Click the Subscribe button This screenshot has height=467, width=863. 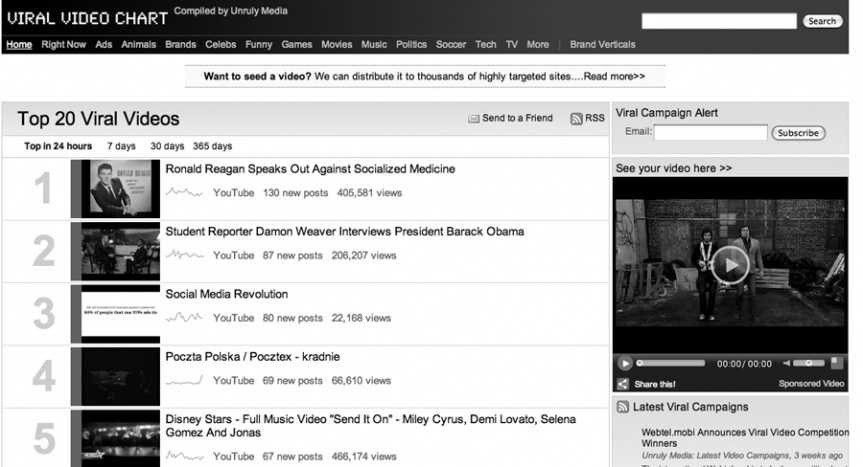(798, 133)
